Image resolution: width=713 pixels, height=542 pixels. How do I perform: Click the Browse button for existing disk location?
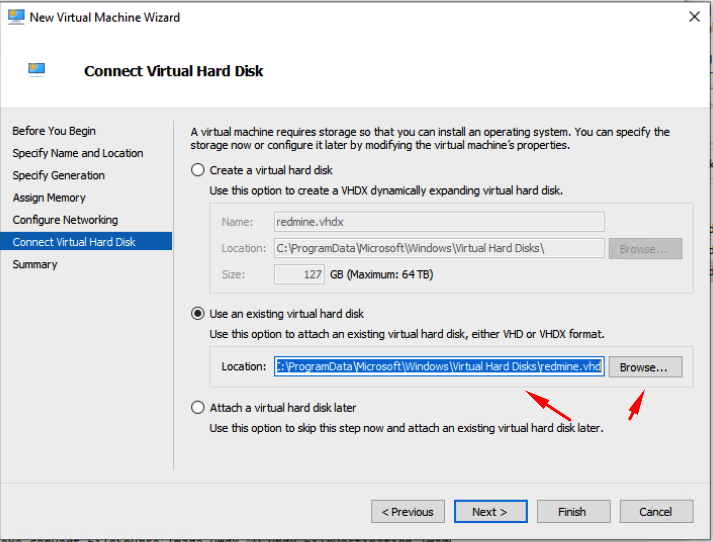click(645, 367)
